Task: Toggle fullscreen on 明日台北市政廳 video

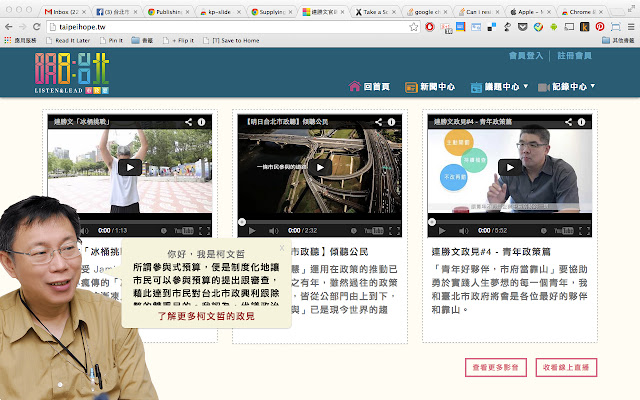Action: tap(394, 231)
